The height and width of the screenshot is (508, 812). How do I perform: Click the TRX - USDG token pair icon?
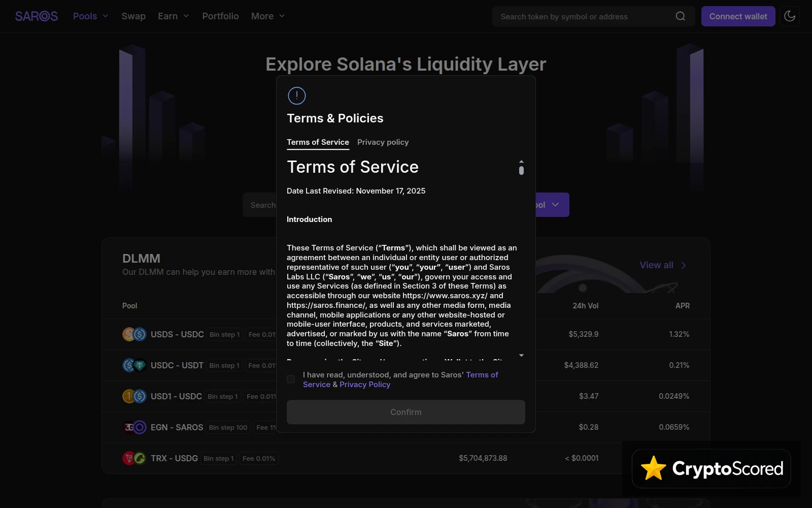click(134, 458)
